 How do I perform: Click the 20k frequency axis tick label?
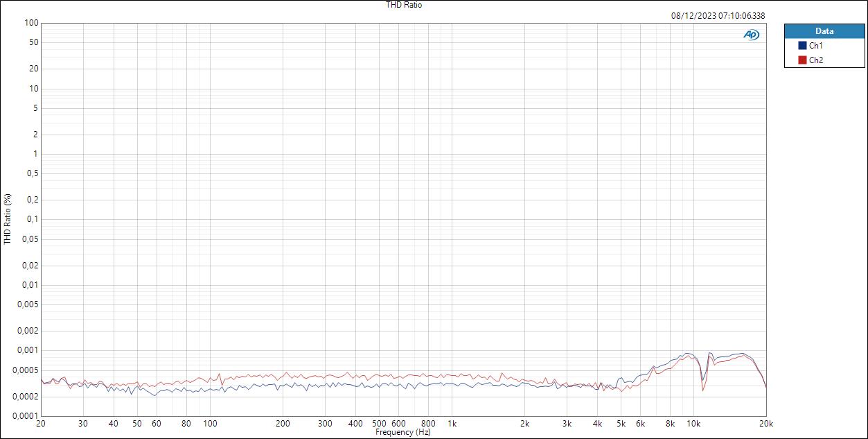pyautogui.click(x=765, y=422)
